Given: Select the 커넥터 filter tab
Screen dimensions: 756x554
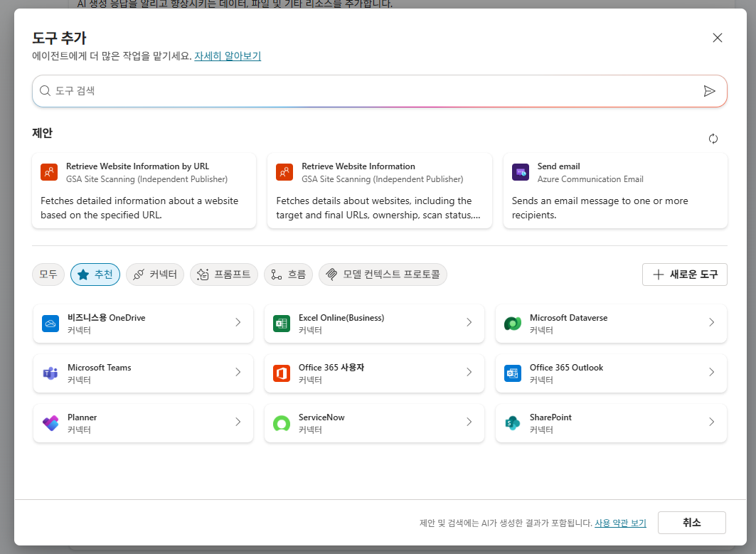Looking at the screenshot, I should (x=155, y=275).
